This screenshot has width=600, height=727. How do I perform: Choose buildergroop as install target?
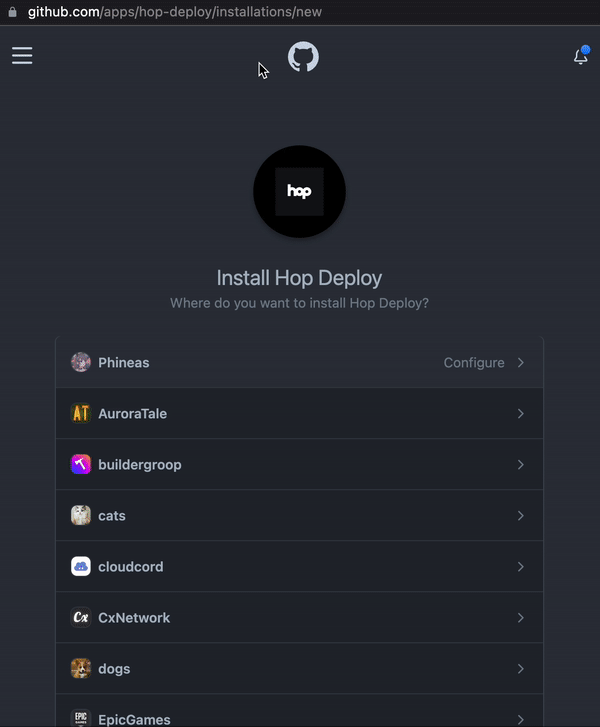coord(140,465)
